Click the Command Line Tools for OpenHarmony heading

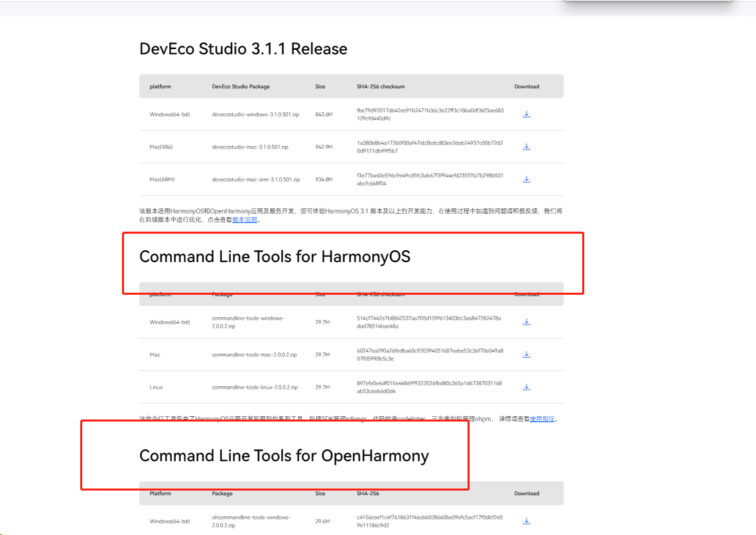click(x=284, y=456)
